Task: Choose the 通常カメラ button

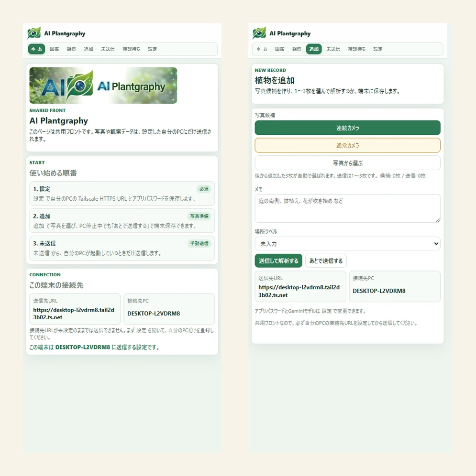Action: tap(347, 145)
